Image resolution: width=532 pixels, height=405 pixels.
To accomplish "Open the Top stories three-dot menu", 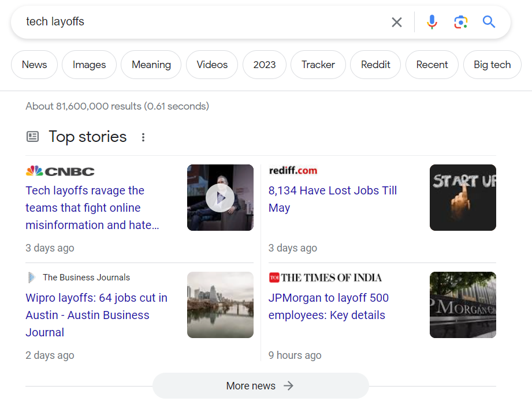I will 143,137.
